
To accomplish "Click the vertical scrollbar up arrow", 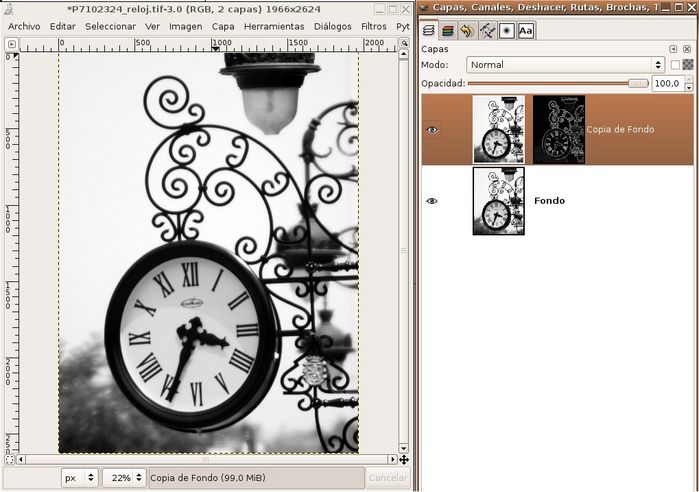I will (403, 54).
